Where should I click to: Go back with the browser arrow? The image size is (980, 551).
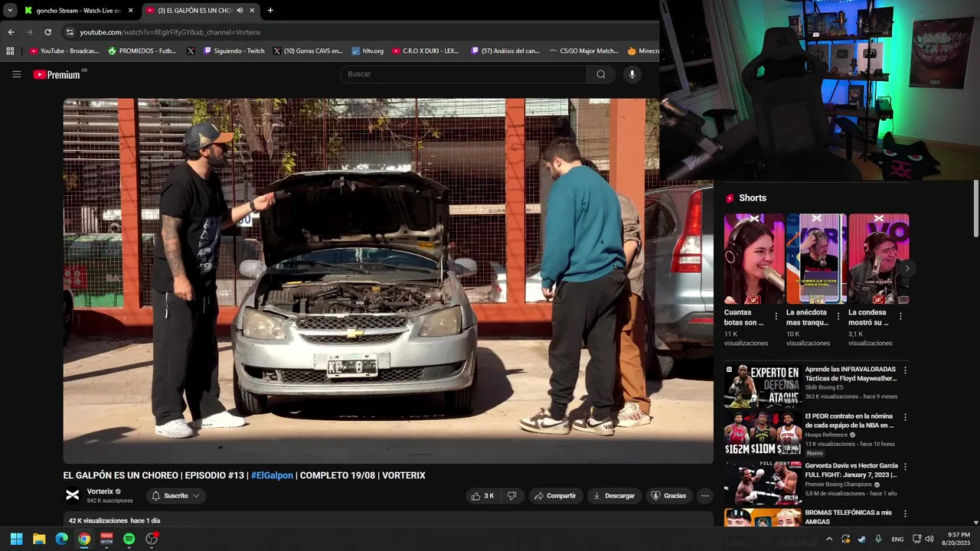[x=11, y=32]
